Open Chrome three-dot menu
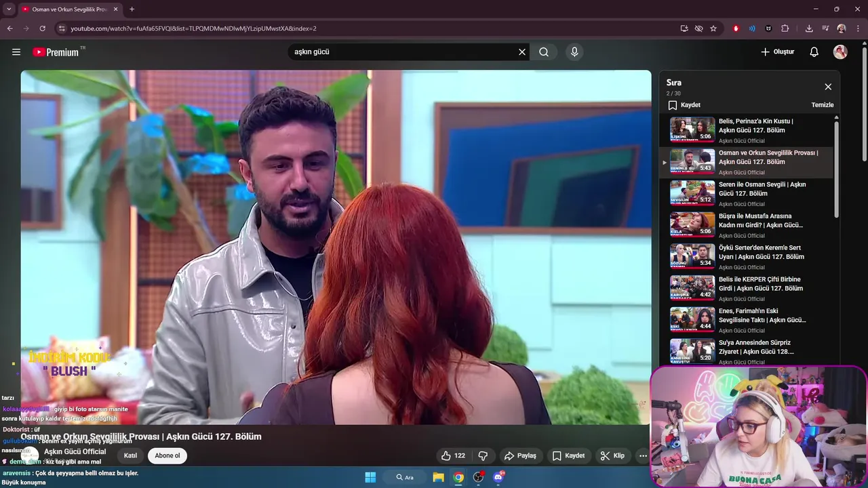 (859, 28)
